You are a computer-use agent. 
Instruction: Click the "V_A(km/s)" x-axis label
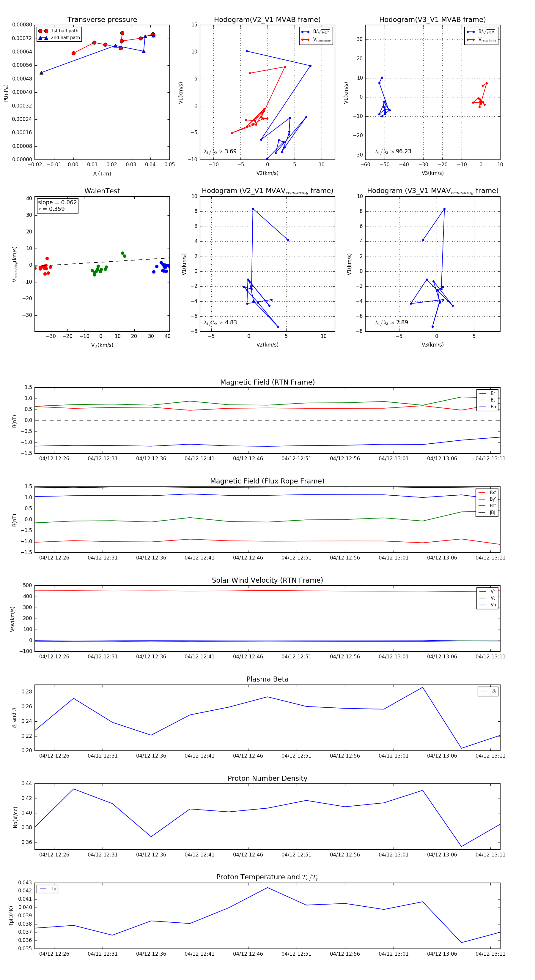point(102,345)
